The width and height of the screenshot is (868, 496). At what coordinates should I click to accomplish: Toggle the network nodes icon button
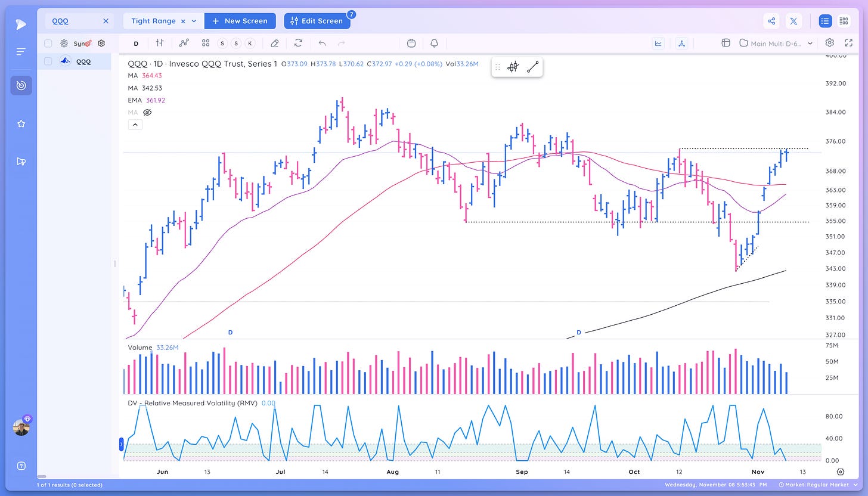[x=681, y=43]
